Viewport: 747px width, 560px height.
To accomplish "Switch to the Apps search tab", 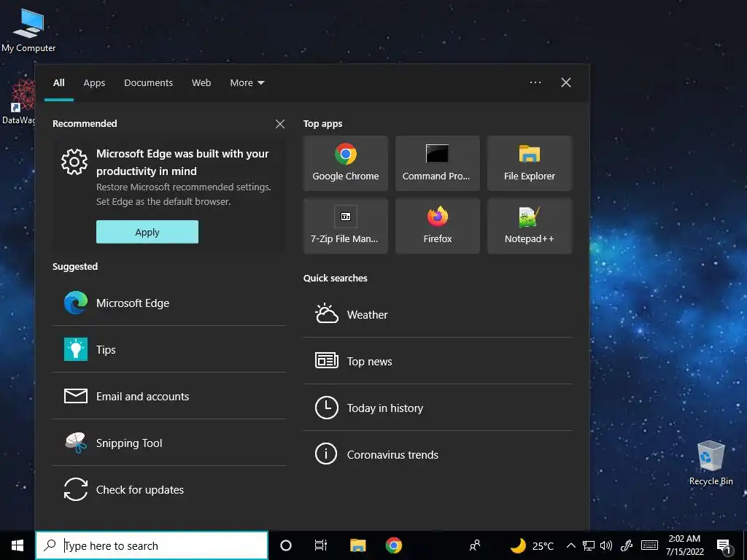I will 94,83.
